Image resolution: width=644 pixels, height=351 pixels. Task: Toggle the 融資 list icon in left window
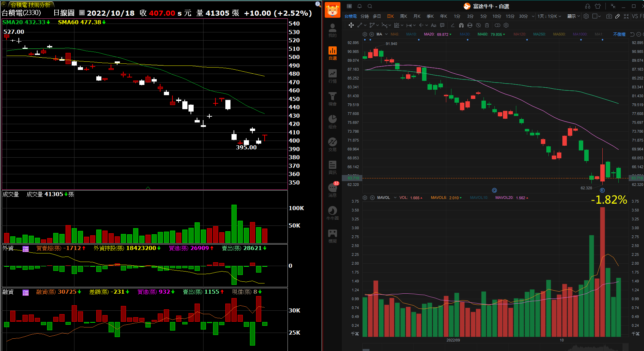[26, 293]
